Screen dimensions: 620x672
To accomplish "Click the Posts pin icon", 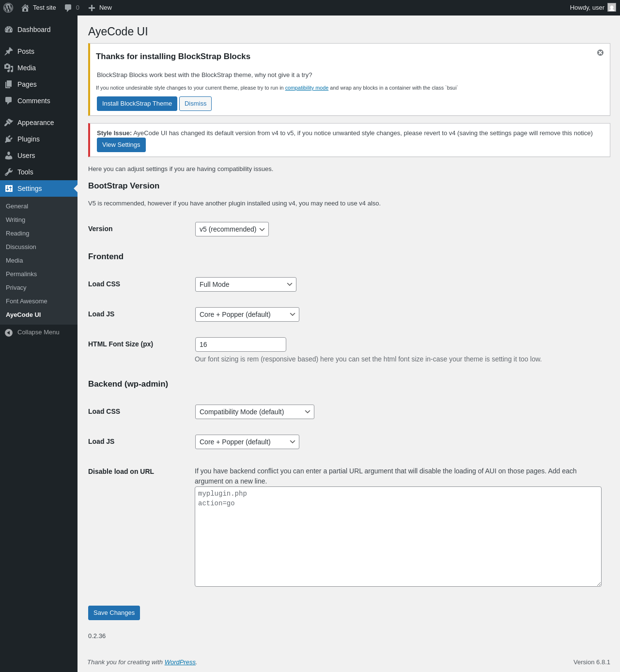I will 9,51.
